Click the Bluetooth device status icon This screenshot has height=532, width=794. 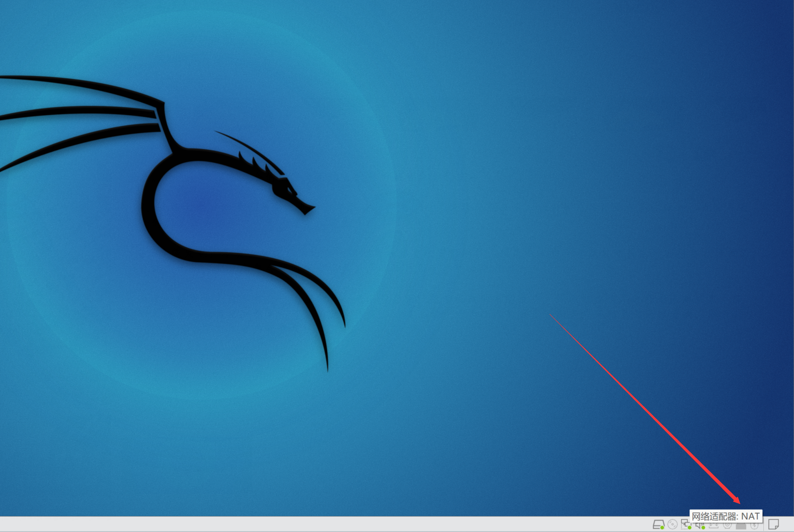pos(754,525)
